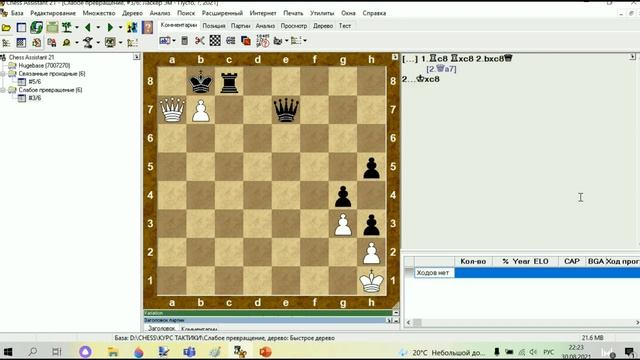Open the dropdown next to forward arrow

pyautogui.click(x=120, y=28)
